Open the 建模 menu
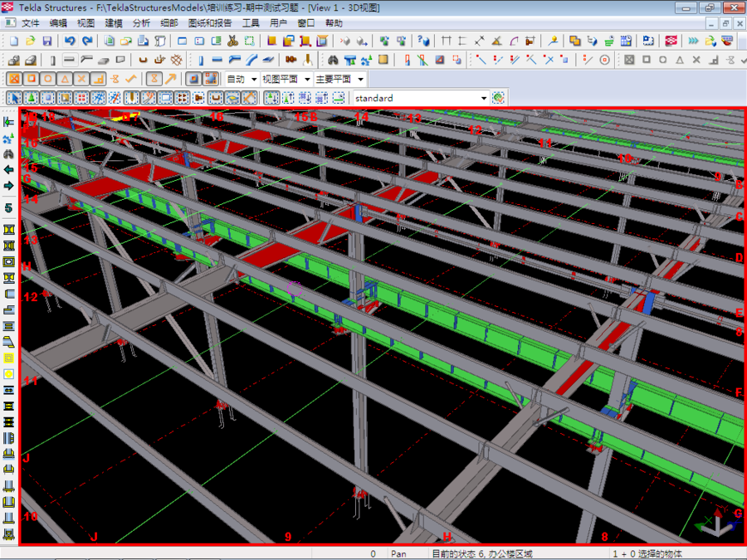This screenshot has width=747, height=560. pyautogui.click(x=114, y=23)
